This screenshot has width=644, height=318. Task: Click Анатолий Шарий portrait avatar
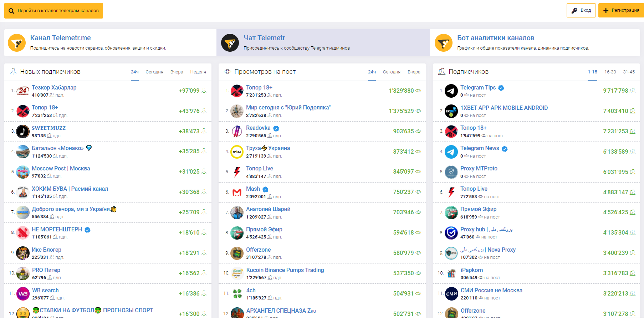(x=237, y=213)
